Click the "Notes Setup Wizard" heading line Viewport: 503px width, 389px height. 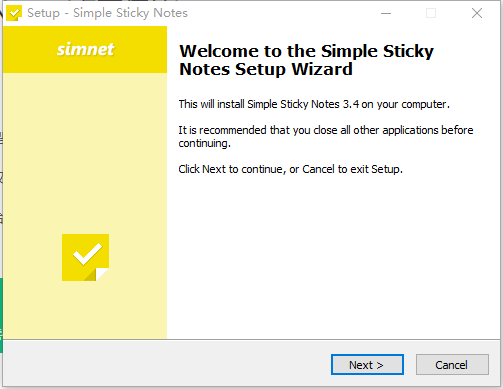point(266,69)
